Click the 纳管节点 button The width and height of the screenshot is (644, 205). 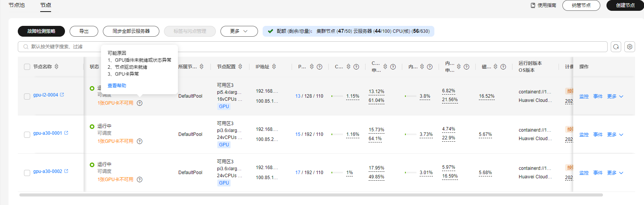581,5
